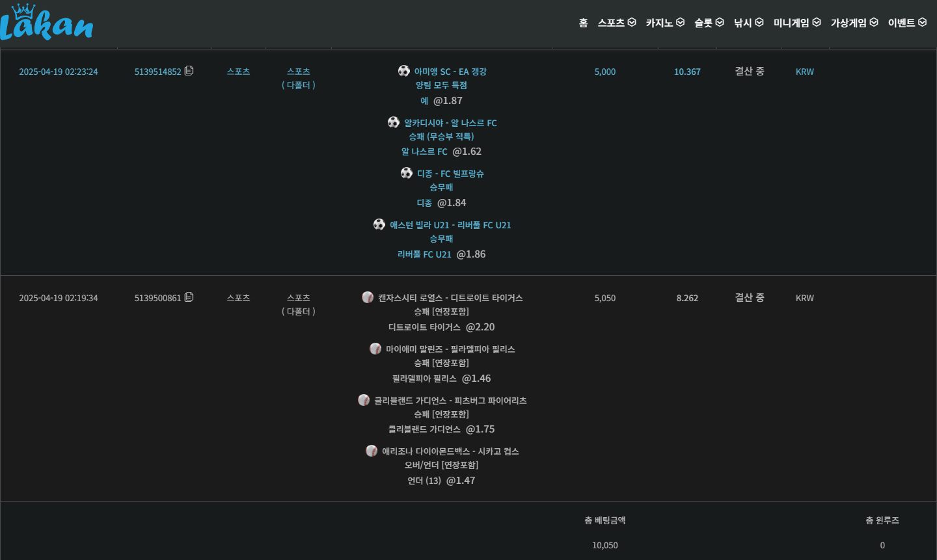The image size is (937, 560).
Task: Copy bet ID 5139514852 with copy icon
Action: tap(189, 71)
